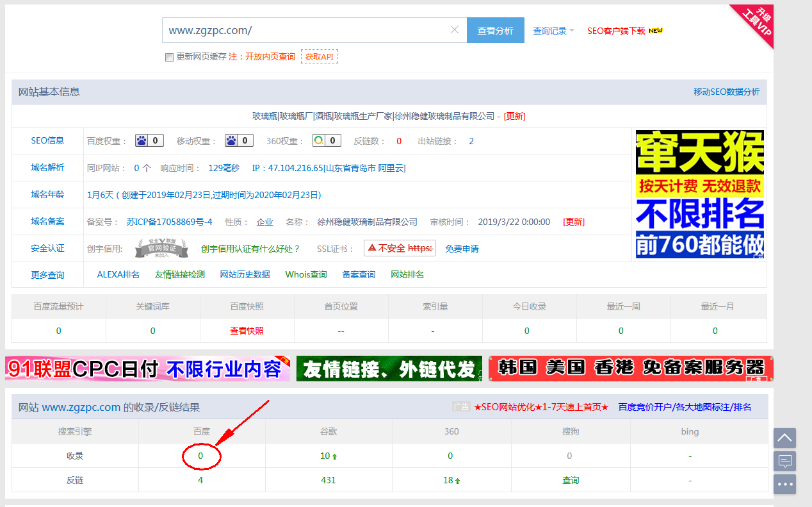Click the 友情链接、外链代发 banner
812x507 pixels.
click(x=389, y=369)
